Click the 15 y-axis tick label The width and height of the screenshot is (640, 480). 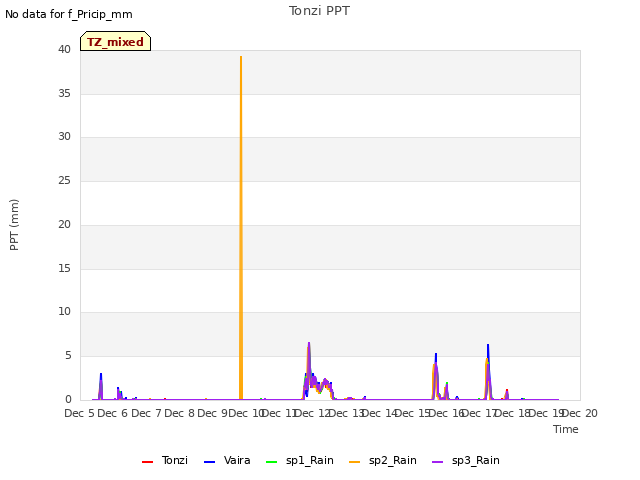(64, 268)
